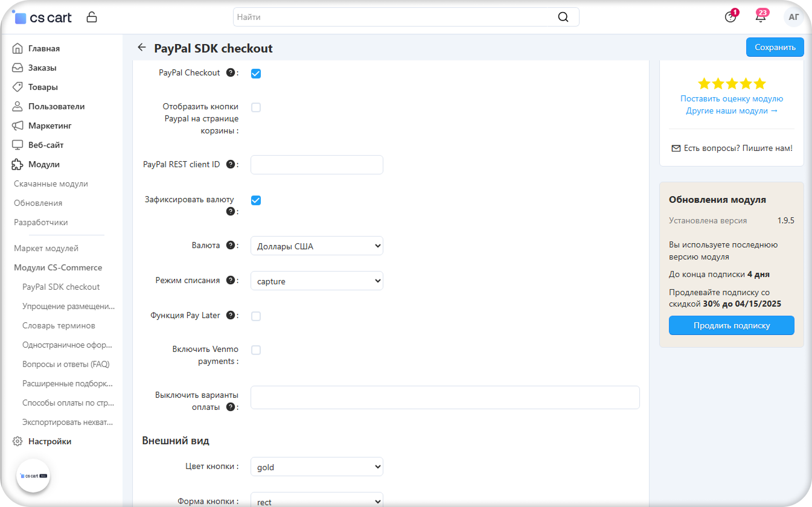Show help tooltip for Режим списания
812x507 pixels.
[x=230, y=280]
